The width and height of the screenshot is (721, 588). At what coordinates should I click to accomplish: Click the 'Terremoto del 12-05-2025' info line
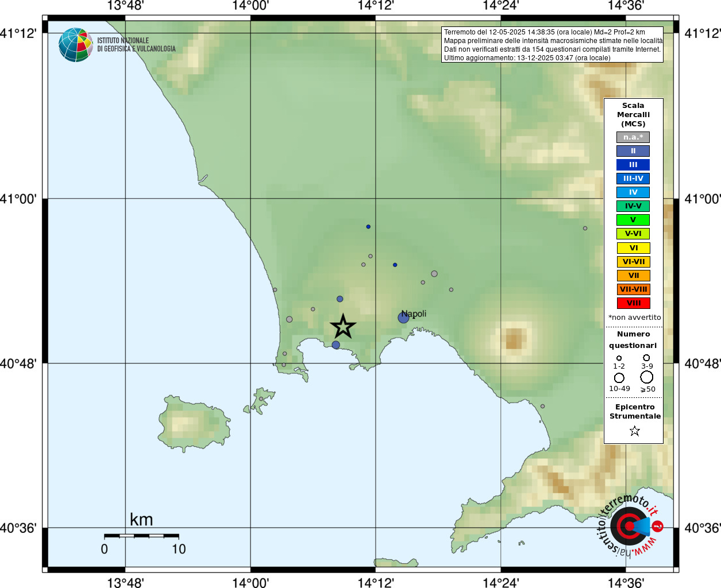click(545, 32)
